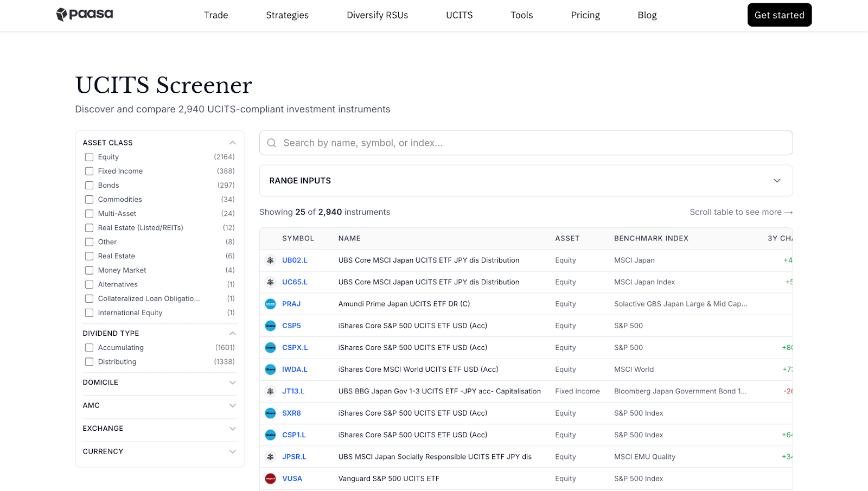
Task: Go to Diversify RSUs
Action: pos(377,15)
